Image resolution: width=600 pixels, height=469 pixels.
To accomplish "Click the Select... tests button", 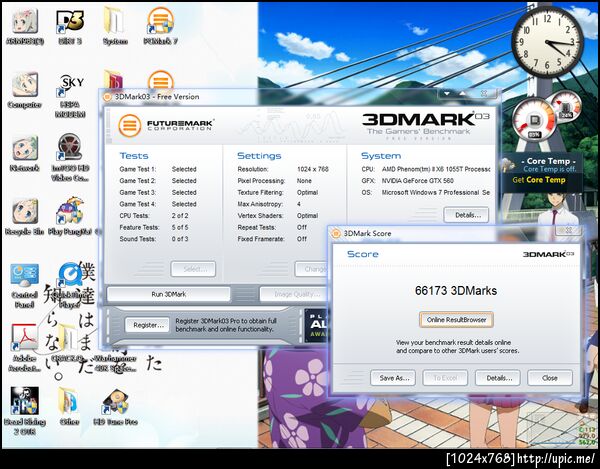I will (193, 269).
